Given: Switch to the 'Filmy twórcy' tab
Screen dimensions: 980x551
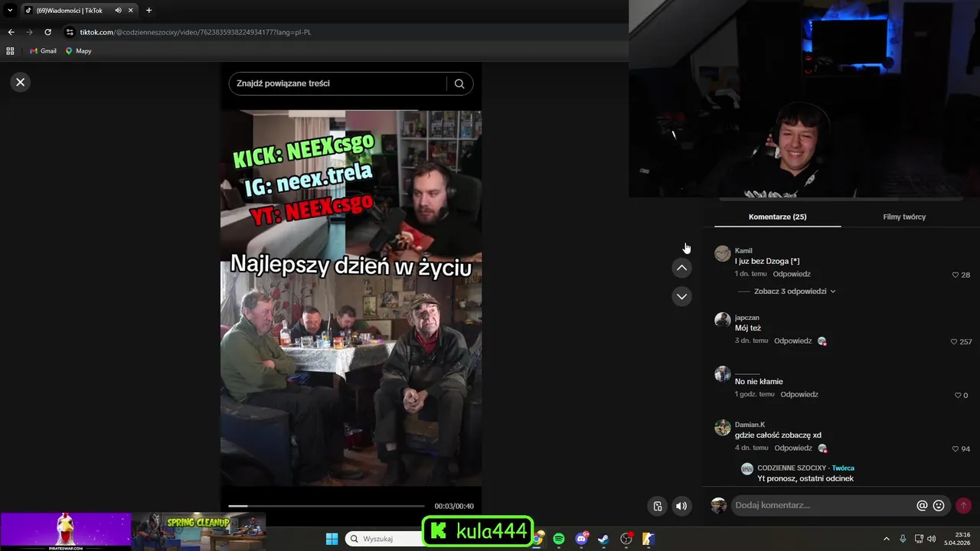Looking at the screenshot, I should (x=904, y=217).
